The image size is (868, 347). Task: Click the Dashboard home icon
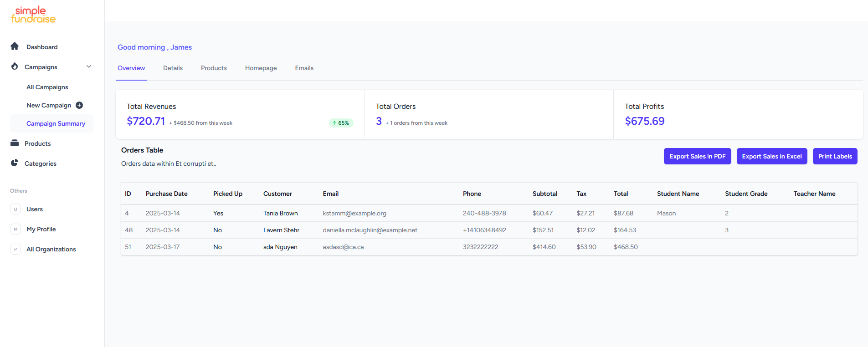(15, 46)
